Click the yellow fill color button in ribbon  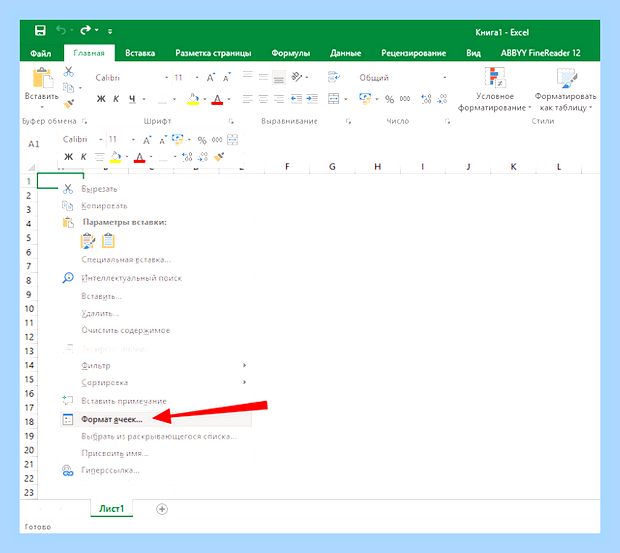[x=193, y=99]
